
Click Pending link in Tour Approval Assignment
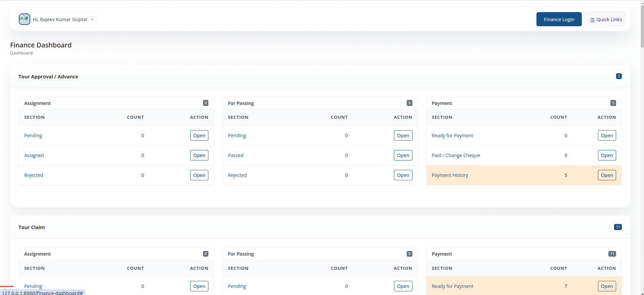33,136
